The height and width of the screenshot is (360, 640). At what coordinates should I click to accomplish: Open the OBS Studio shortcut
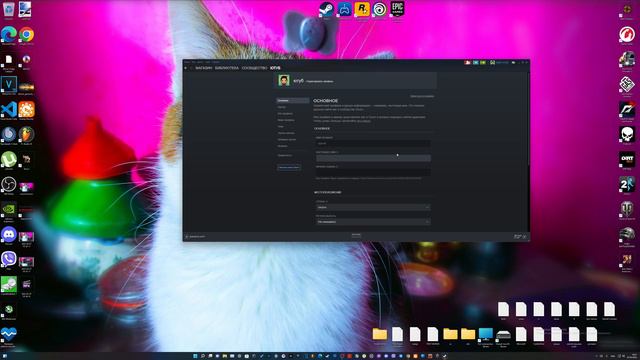[x=9, y=184]
